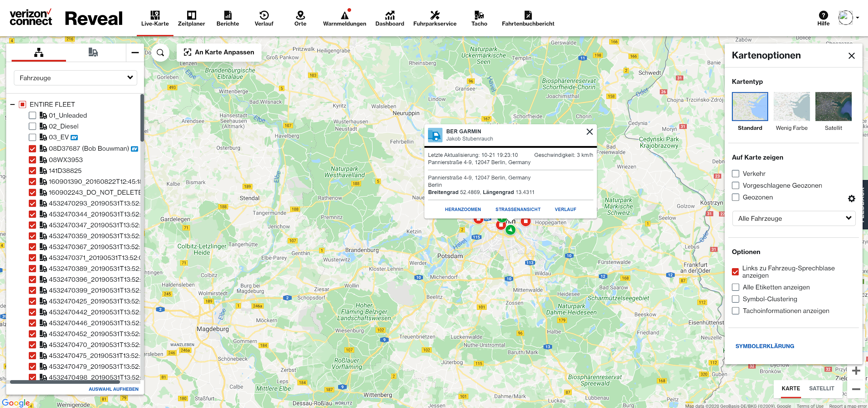Screen dimensions: 868x408
Task: Open Warnmeldungen alerts
Action: click(344, 18)
